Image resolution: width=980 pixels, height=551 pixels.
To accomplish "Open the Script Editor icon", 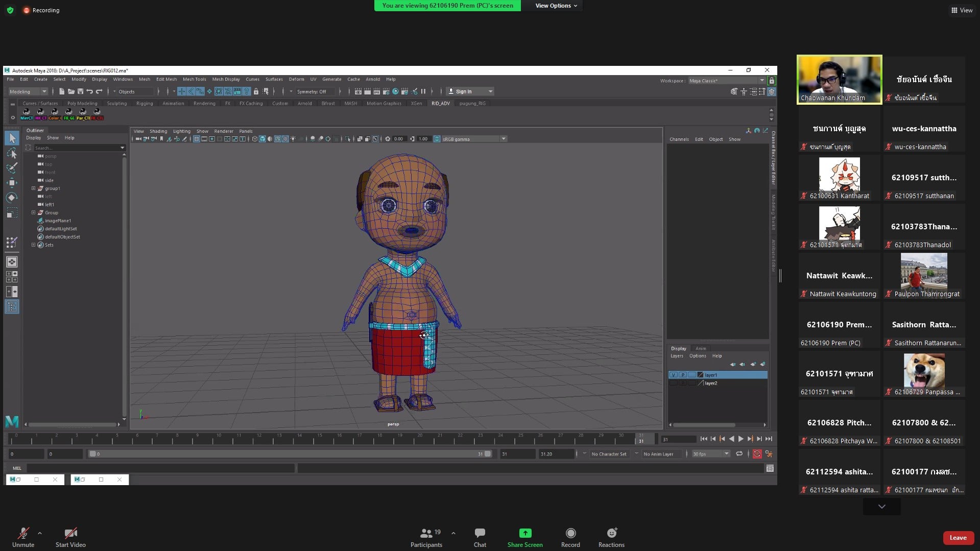I will [x=770, y=468].
